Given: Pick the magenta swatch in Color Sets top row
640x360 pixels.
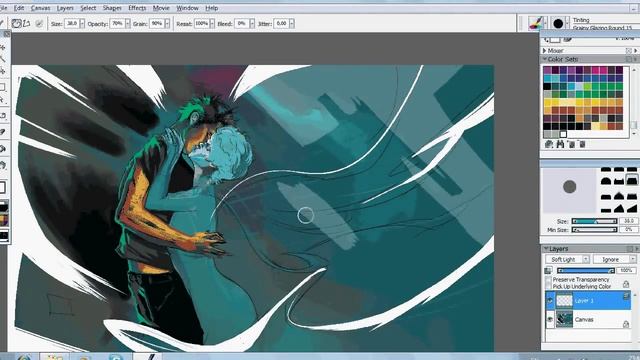Looking at the screenshot, I should pyautogui.click(x=596, y=71).
